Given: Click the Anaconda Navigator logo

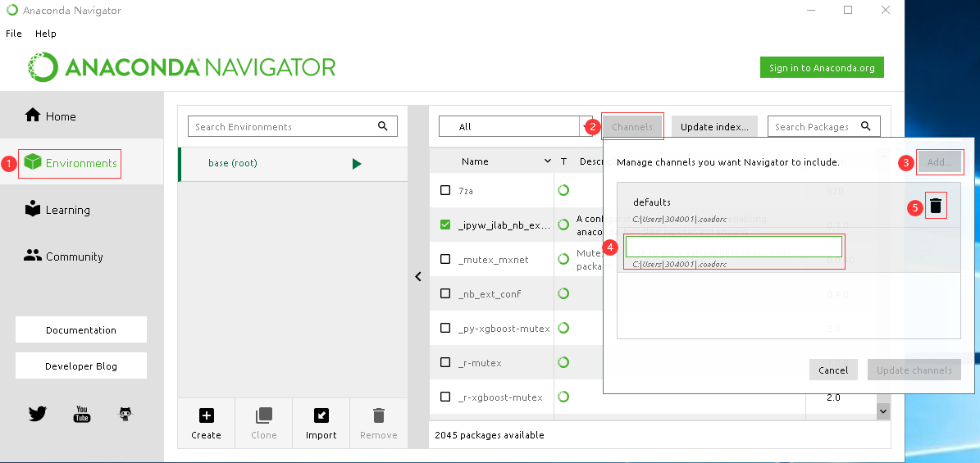Looking at the screenshot, I should point(181,67).
